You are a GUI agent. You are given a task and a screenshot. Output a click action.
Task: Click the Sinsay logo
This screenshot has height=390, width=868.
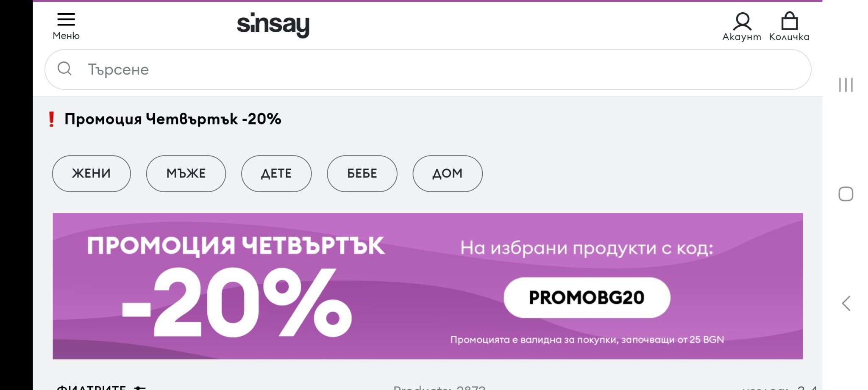click(273, 25)
